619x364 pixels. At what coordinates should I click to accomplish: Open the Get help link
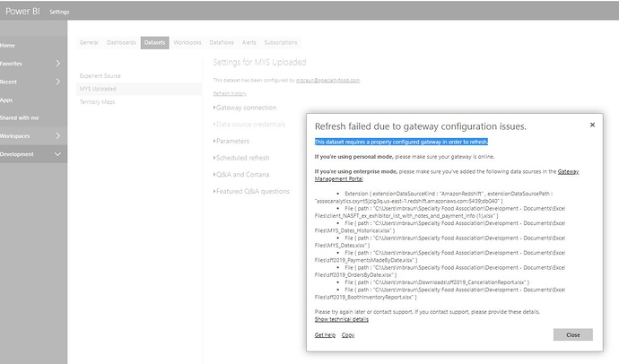click(x=325, y=334)
